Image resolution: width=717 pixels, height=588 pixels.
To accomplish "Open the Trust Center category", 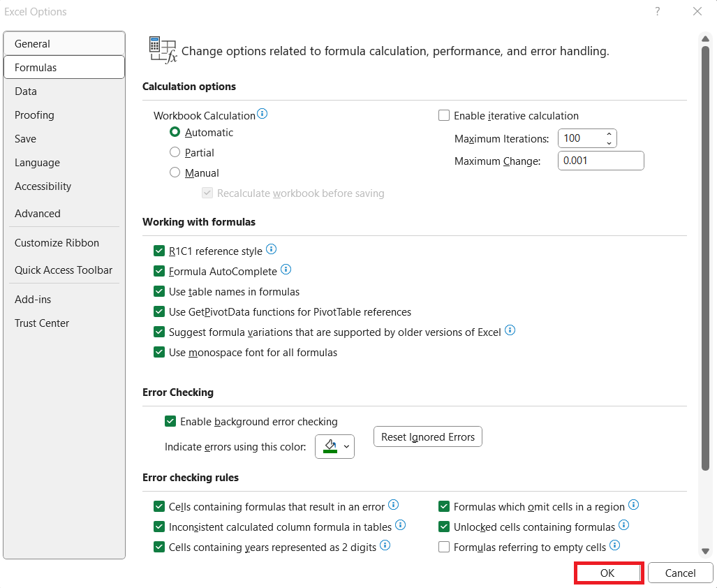I will [64, 323].
